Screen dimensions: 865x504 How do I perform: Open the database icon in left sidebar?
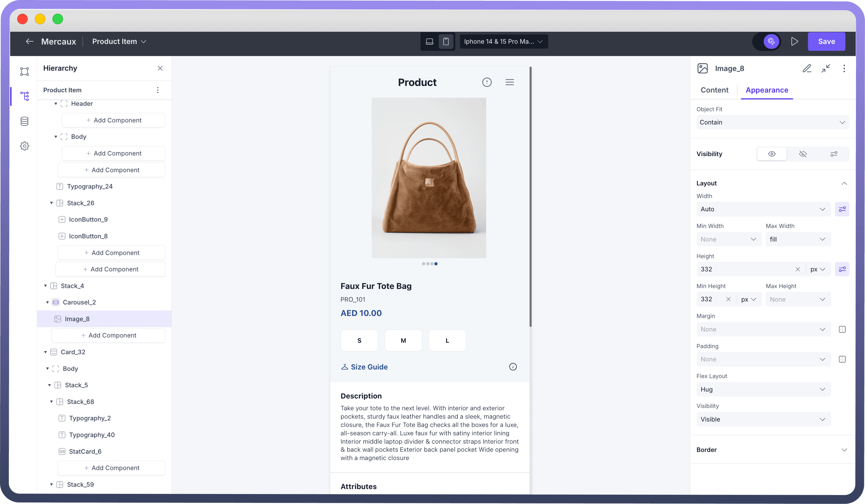[x=24, y=121]
